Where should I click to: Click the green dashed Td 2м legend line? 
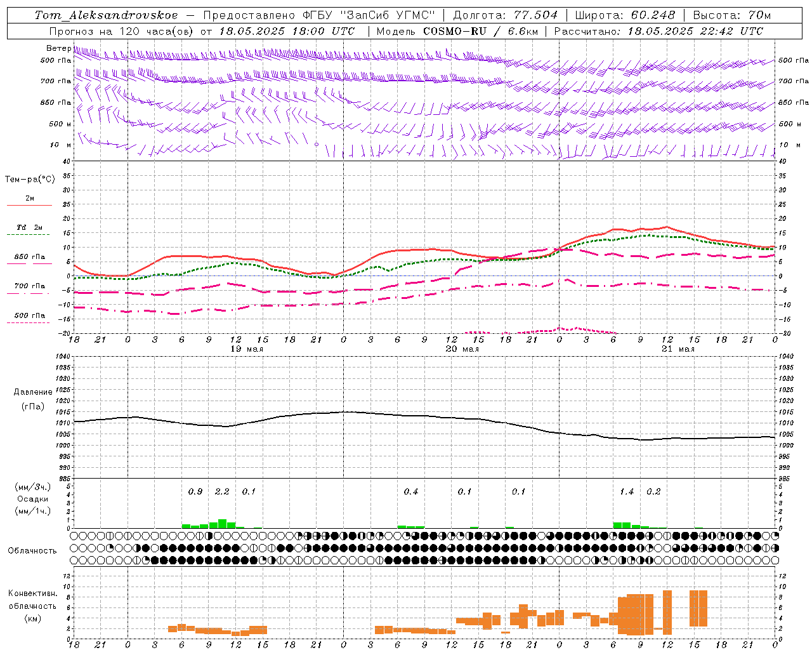28,235
